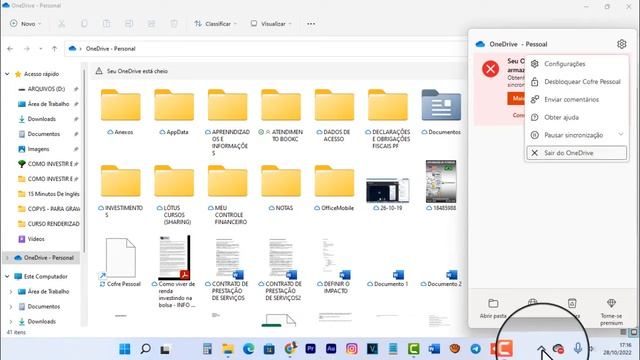640x360 pixels.
Task: Click the Share icon in Explorer toolbar
Action: [151, 24]
